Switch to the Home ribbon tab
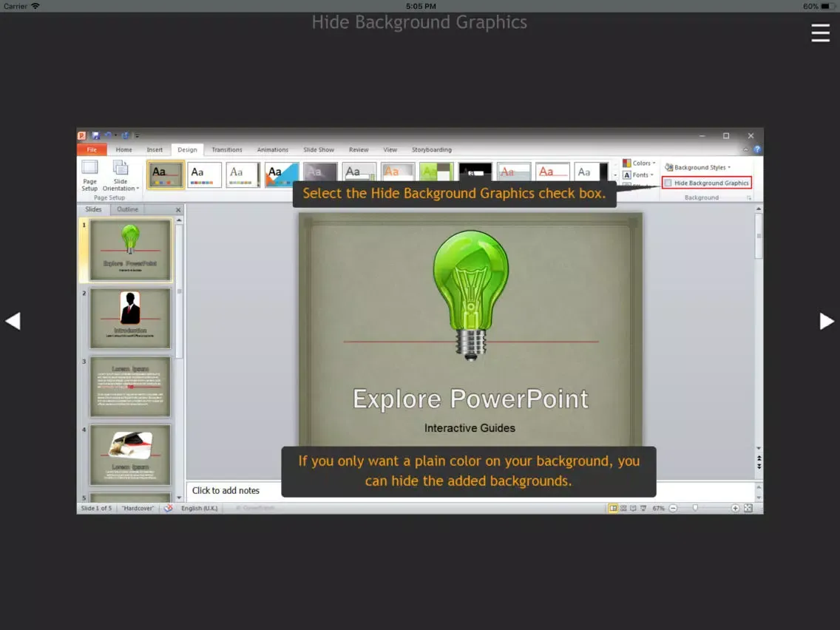 coord(123,149)
